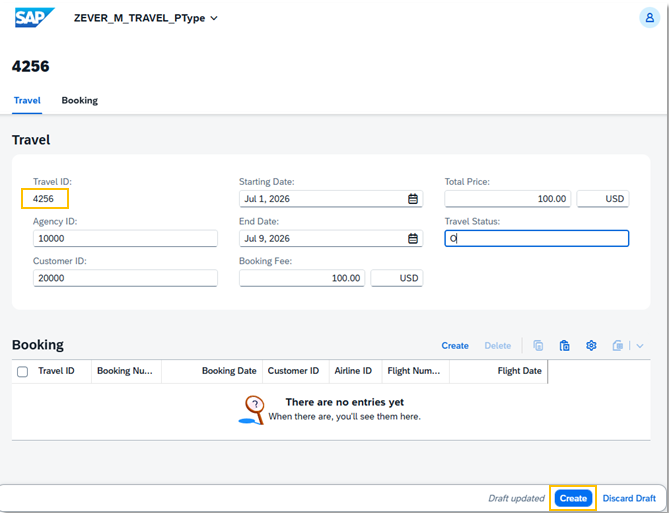Focus the Travel Status input field
Screen dimensions: 669x513
click(x=536, y=238)
